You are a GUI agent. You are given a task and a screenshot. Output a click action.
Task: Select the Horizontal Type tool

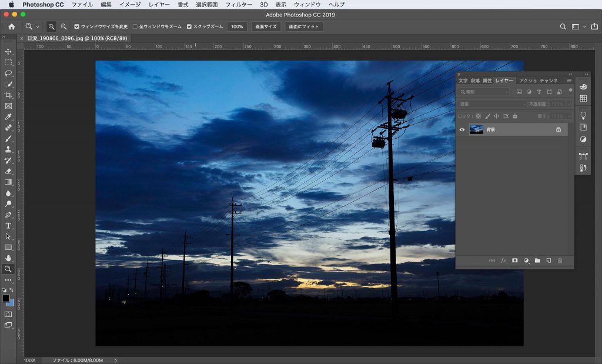tap(8, 225)
